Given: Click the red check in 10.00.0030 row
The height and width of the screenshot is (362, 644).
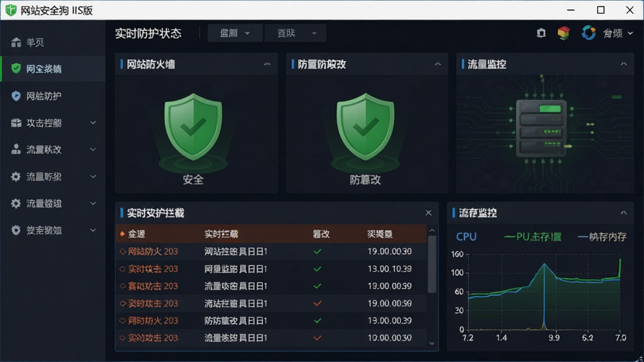Looking at the screenshot, I should click(318, 337).
